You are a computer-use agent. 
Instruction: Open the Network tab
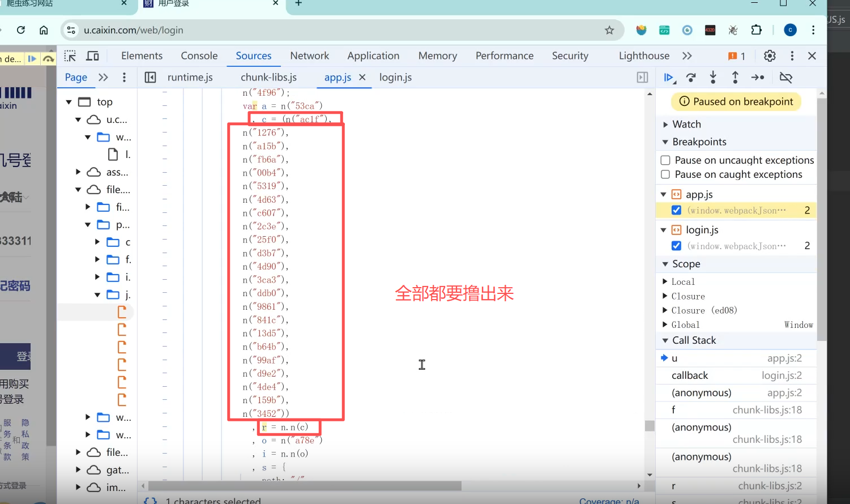click(x=309, y=55)
